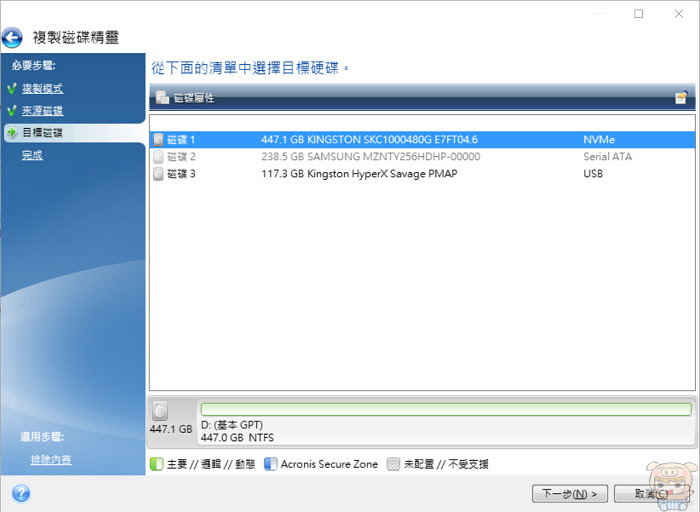The width and height of the screenshot is (700, 512).
Task: Click the 下一步(N) > button
Action: click(570, 494)
